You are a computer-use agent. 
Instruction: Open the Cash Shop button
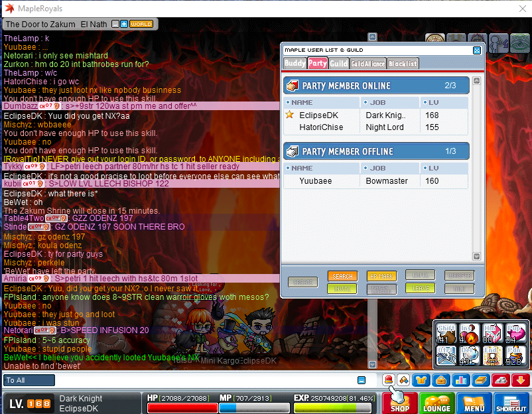pyautogui.click(x=399, y=403)
